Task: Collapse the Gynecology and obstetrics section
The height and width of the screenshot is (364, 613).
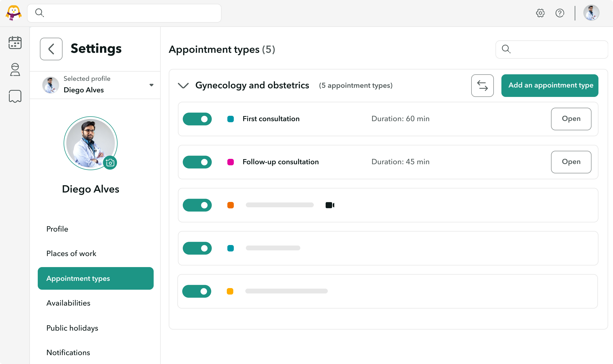Action: pyautogui.click(x=183, y=86)
